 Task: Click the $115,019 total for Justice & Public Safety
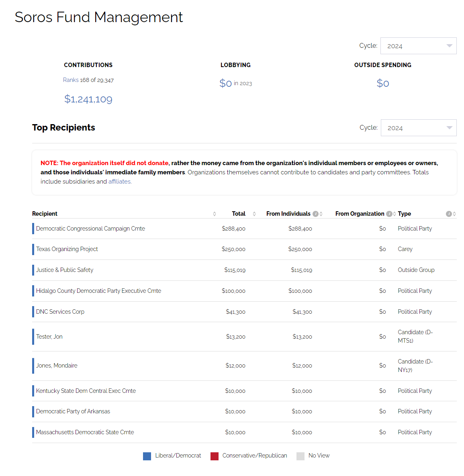pyautogui.click(x=235, y=270)
